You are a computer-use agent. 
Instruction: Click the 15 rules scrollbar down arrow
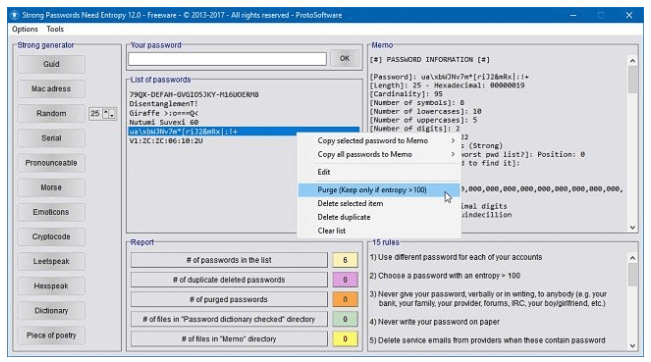point(632,345)
